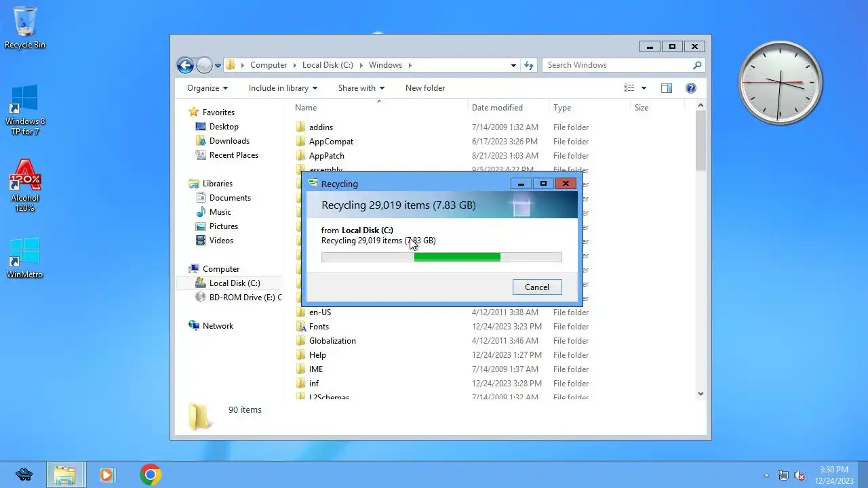The image size is (868, 488).
Task: Open the Include in library menu
Action: (283, 88)
